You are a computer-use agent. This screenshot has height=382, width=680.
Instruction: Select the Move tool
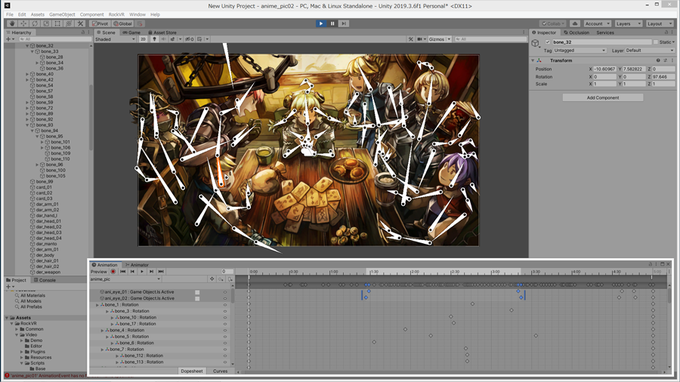click(x=23, y=23)
